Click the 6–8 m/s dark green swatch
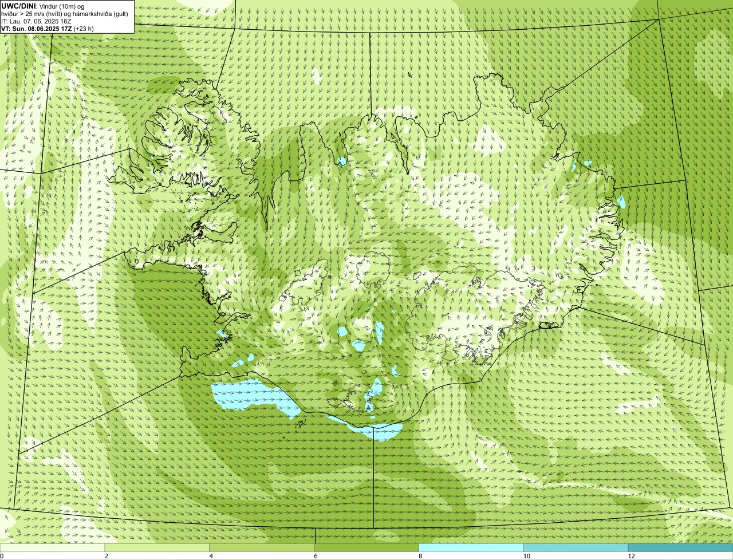The height and width of the screenshot is (560, 733). 367,548
